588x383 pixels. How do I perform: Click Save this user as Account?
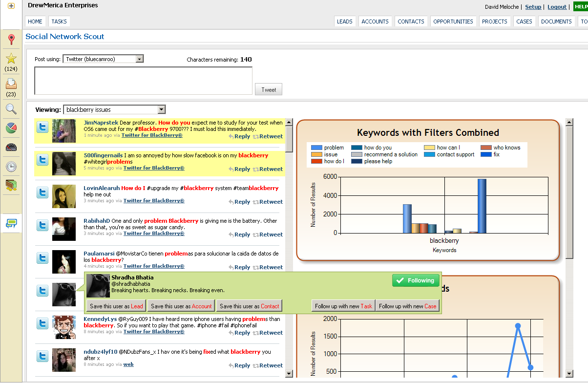pos(181,306)
